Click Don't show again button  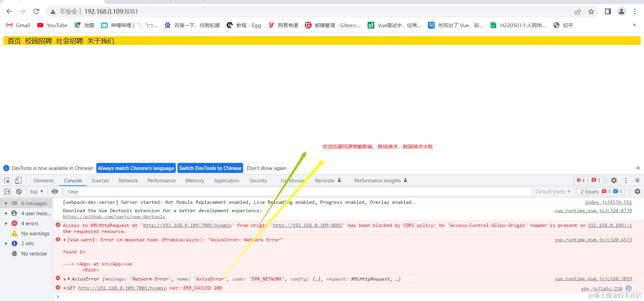[267, 168]
